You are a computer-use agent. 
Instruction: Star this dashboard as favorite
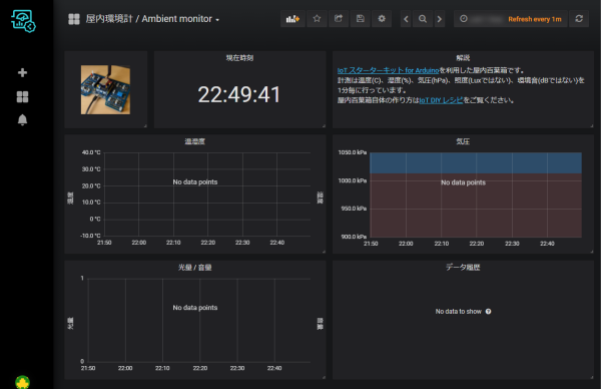pyautogui.click(x=317, y=19)
